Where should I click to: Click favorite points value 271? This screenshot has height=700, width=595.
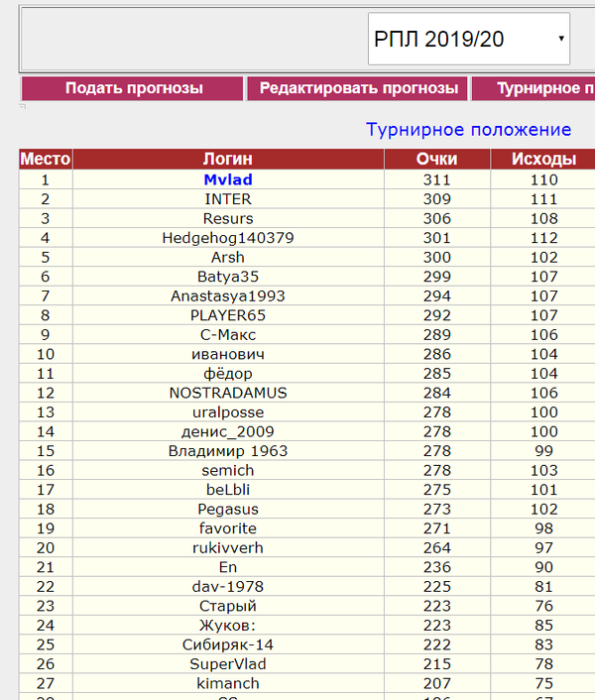click(437, 528)
